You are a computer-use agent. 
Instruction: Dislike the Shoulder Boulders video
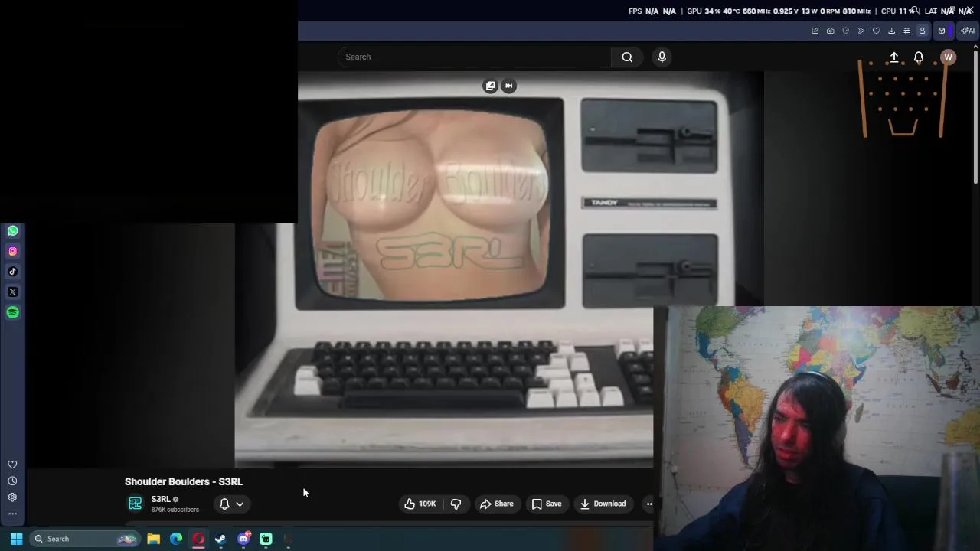click(x=456, y=504)
